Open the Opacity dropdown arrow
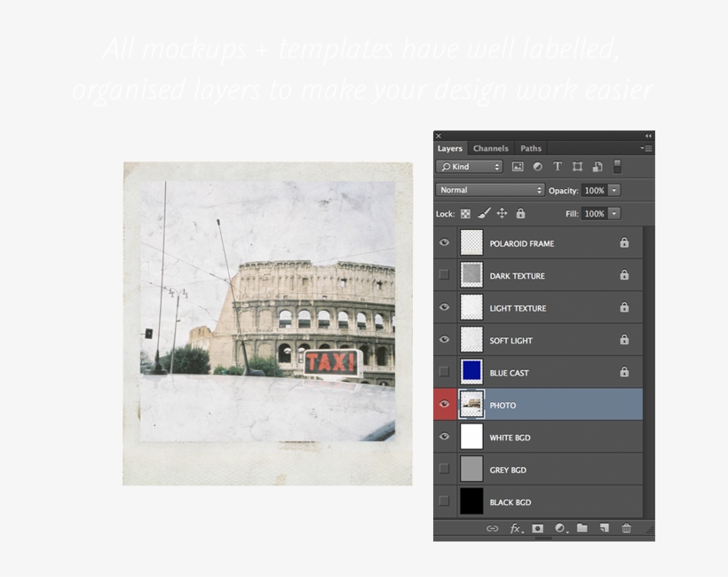 click(613, 190)
